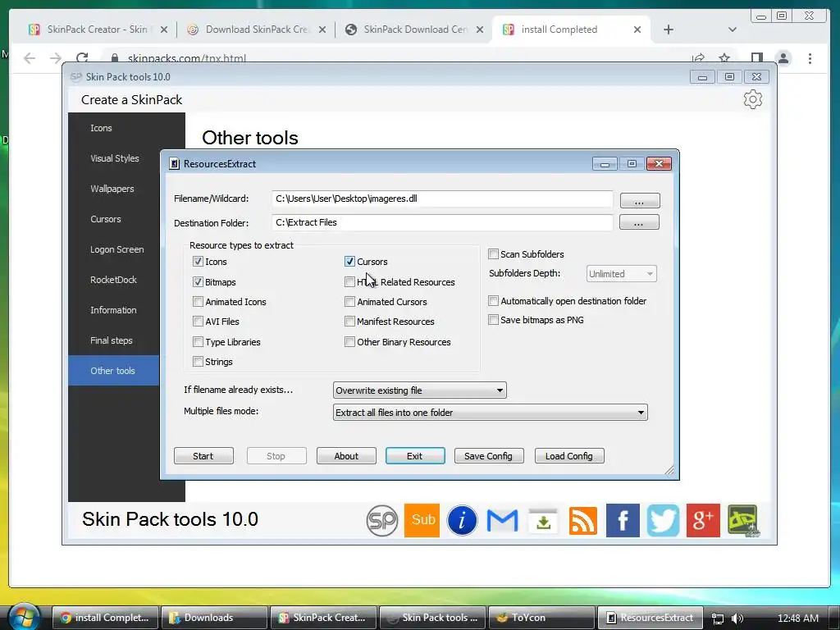Click the taskbar volume icon
840x630 pixels.
(x=737, y=619)
